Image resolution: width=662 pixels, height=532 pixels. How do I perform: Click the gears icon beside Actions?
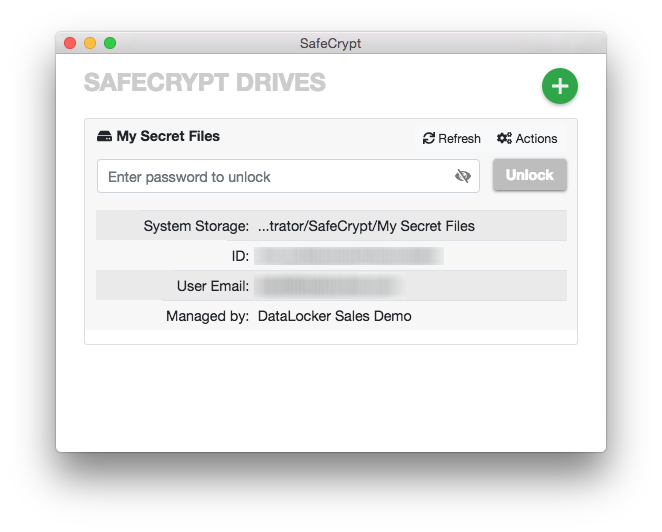tap(504, 138)
